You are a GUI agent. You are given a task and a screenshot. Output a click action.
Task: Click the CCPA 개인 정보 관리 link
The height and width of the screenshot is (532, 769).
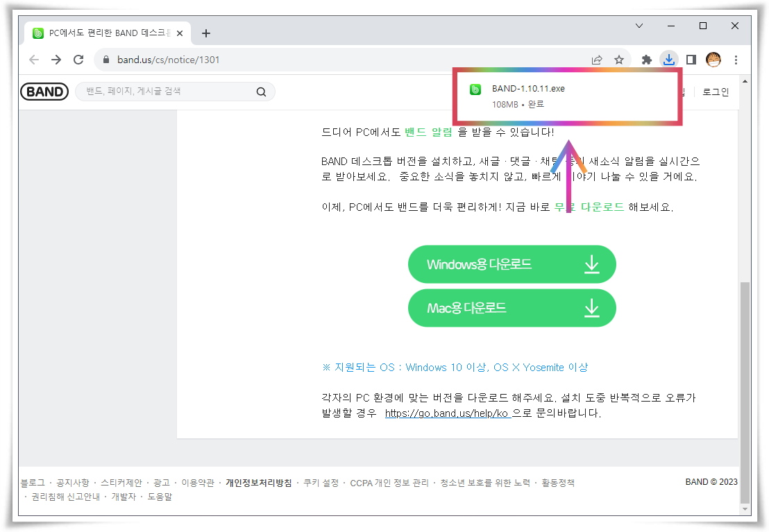pyautogui.click(x=389, y=483)
